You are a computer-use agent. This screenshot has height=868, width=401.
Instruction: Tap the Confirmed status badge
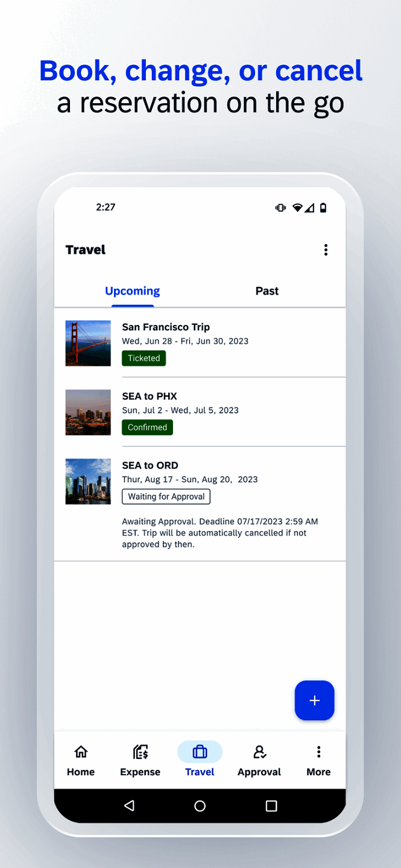coord(147,427)
